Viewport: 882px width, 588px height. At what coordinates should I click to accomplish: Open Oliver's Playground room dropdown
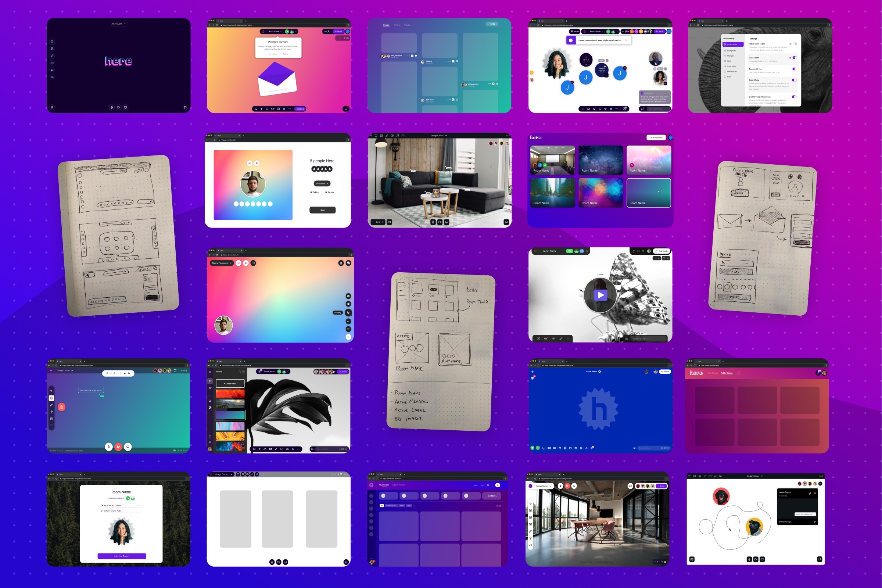[222, 263]
